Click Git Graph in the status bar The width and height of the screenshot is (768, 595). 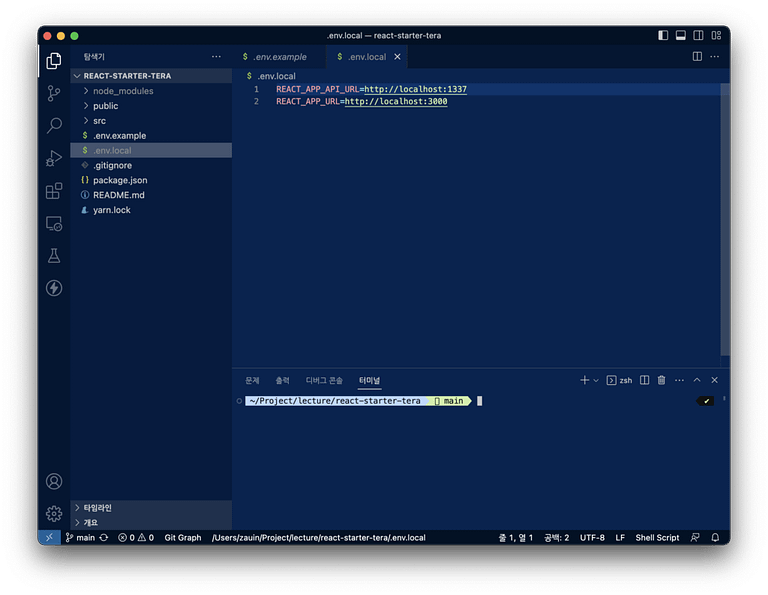[x=183, y=538]
